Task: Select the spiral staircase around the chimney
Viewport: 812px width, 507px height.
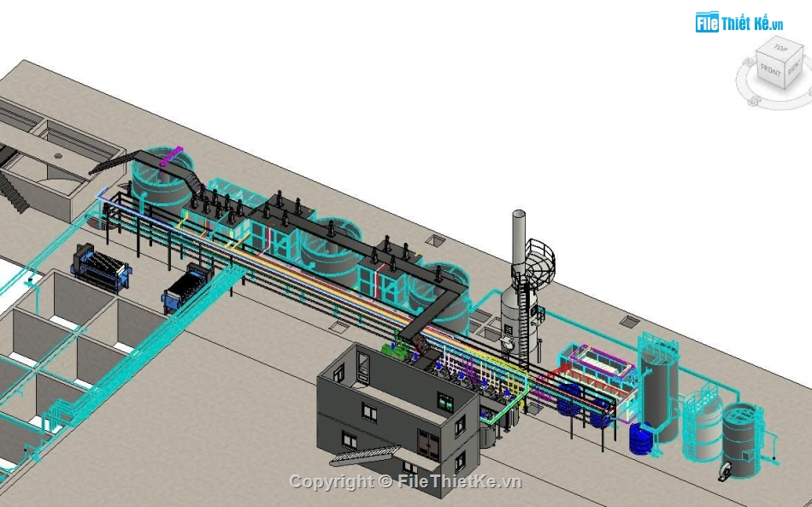Action: [538, 261]
